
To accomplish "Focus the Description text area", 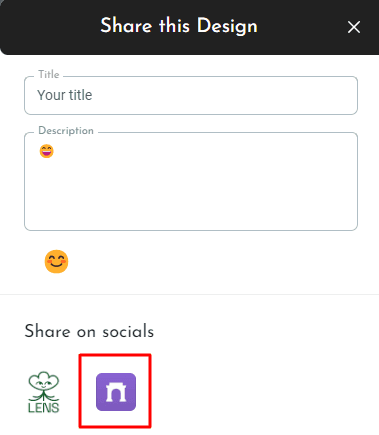I will click(x=191, y=181).
